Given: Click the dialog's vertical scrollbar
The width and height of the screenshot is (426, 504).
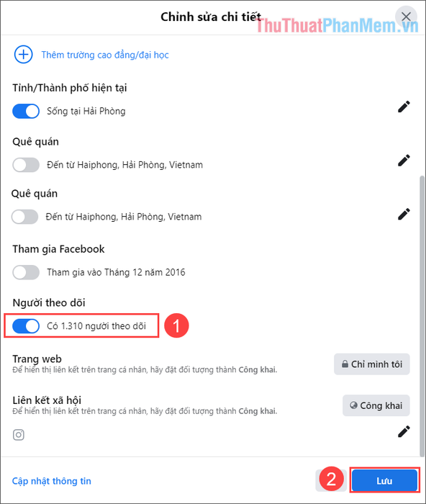Looking at the screenshot, I should 422,315.
